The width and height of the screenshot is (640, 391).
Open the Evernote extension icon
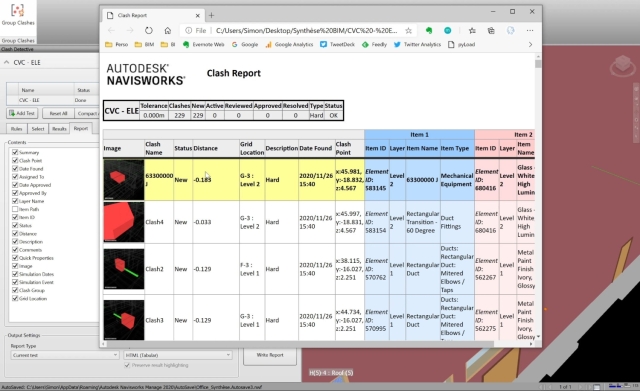coord(429,31)
